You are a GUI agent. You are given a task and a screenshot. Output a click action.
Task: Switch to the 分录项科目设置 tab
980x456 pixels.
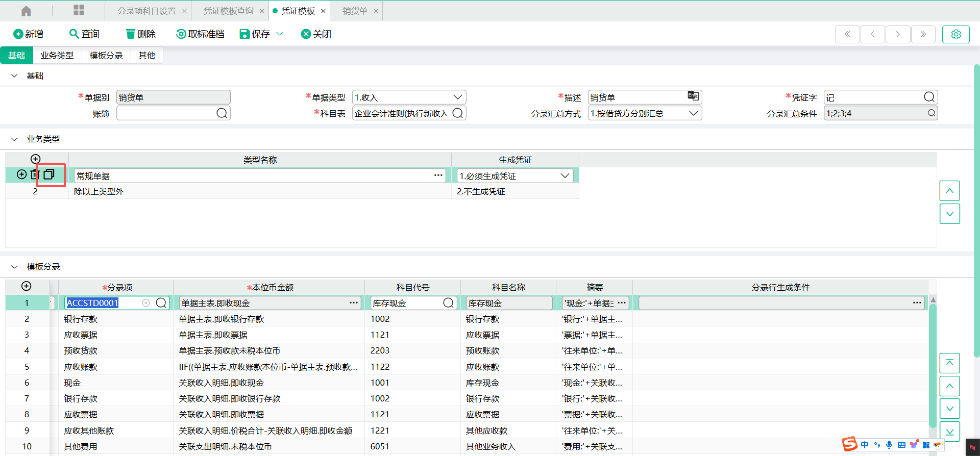point(146,11)
